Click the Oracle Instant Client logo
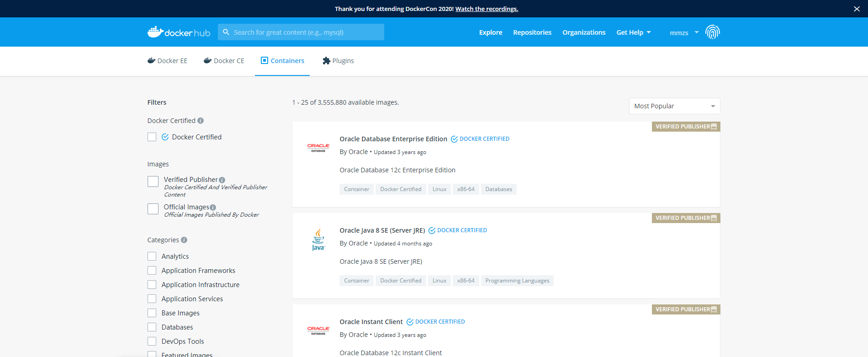The image size is (868, 357). [318, 330]
